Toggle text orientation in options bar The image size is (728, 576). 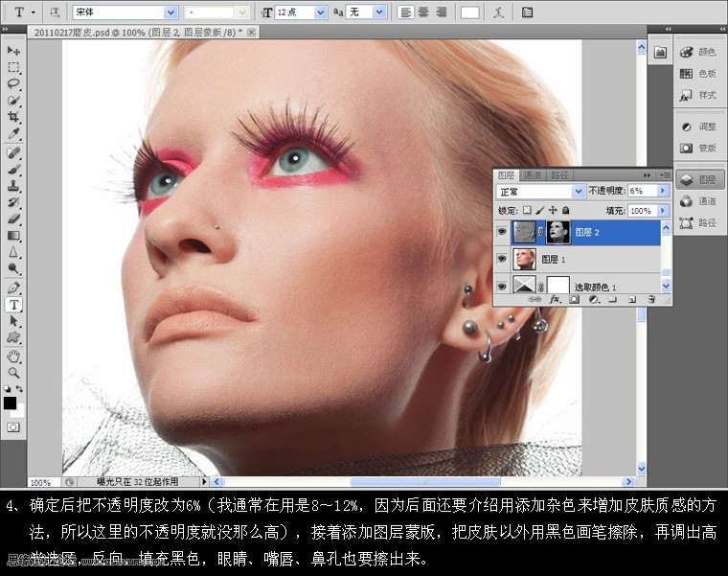click(55, 12)
